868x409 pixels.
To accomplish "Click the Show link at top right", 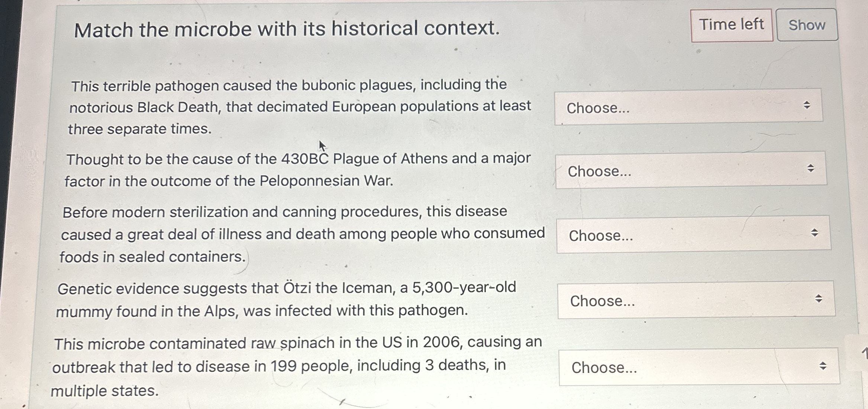I will click(807, 25).
